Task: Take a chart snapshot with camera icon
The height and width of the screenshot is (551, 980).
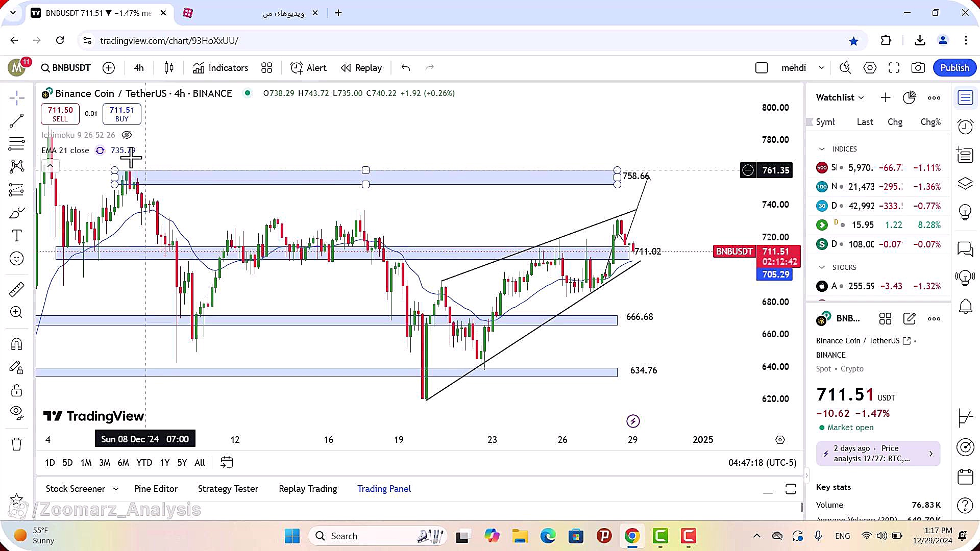Action: point(918,68)
